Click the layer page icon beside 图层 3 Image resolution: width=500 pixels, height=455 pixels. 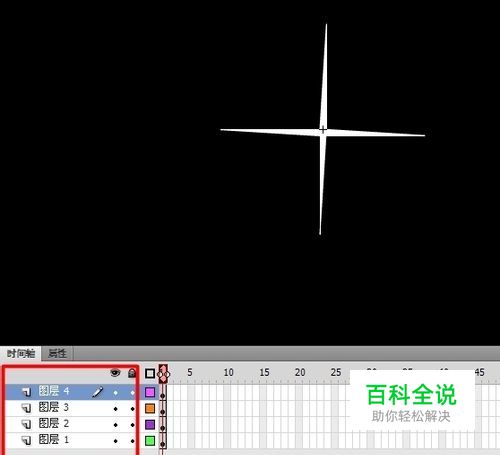[x=26, y=408]
